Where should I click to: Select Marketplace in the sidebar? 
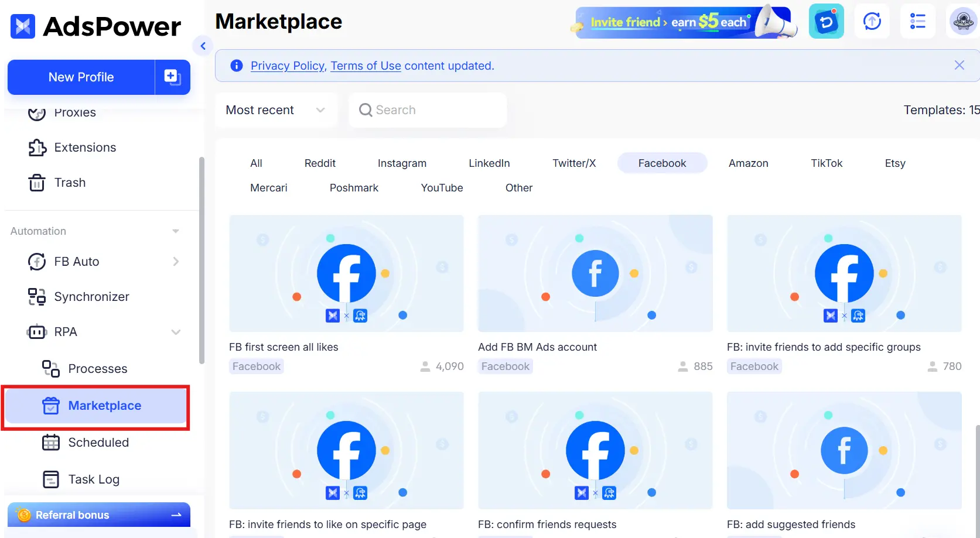point(95,406)
